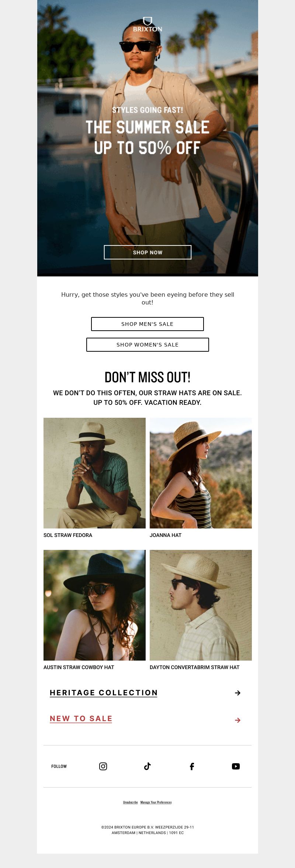Click the black arrow beside Heritage Collection

238,693
